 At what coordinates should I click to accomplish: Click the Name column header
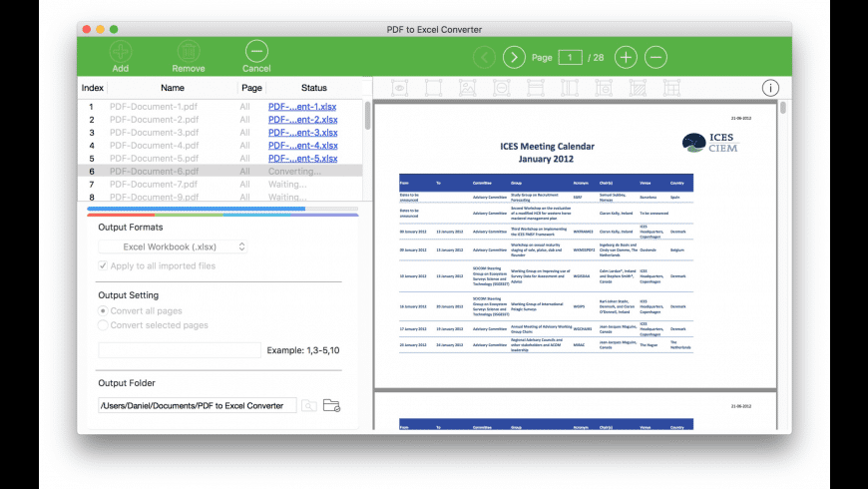[x=173, y=88]
